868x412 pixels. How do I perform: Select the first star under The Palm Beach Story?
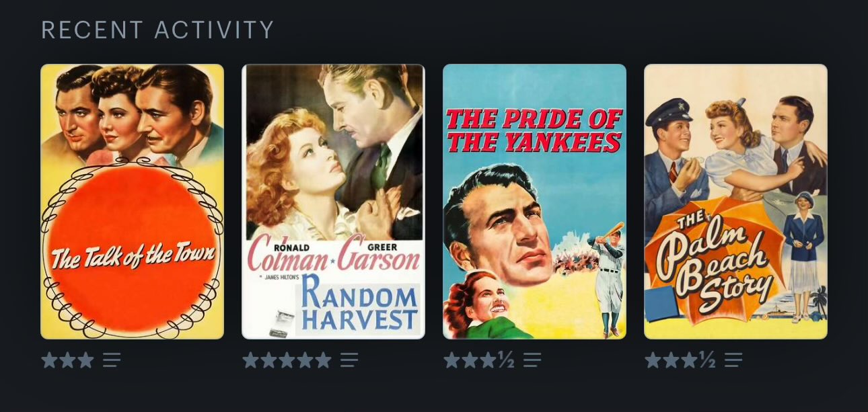point(653,361)
